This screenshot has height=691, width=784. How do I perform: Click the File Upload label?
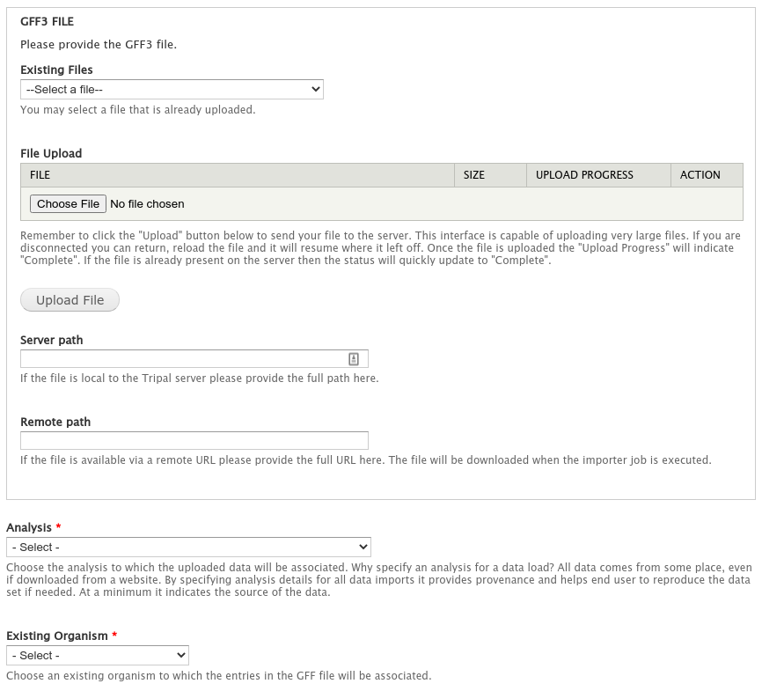(51, 153)
